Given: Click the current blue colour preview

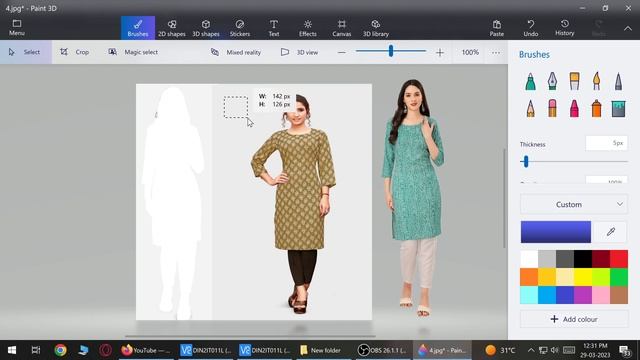Looking at the screenshot, I should point(556,232).
